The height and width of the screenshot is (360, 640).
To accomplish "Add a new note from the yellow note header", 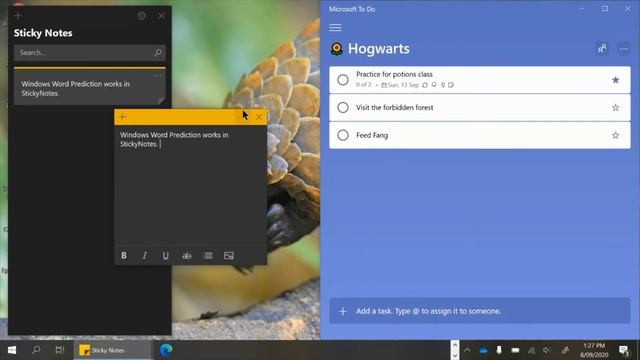I will [x=122, y=117].
